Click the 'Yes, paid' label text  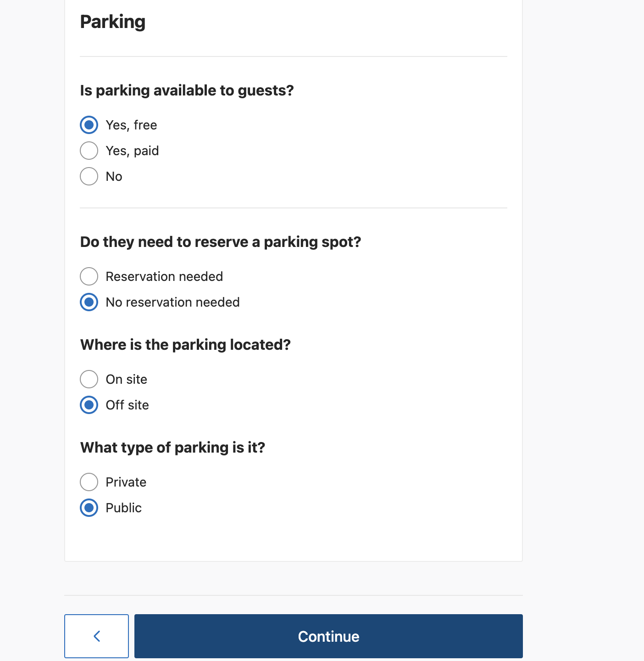(x=132, y=151)
